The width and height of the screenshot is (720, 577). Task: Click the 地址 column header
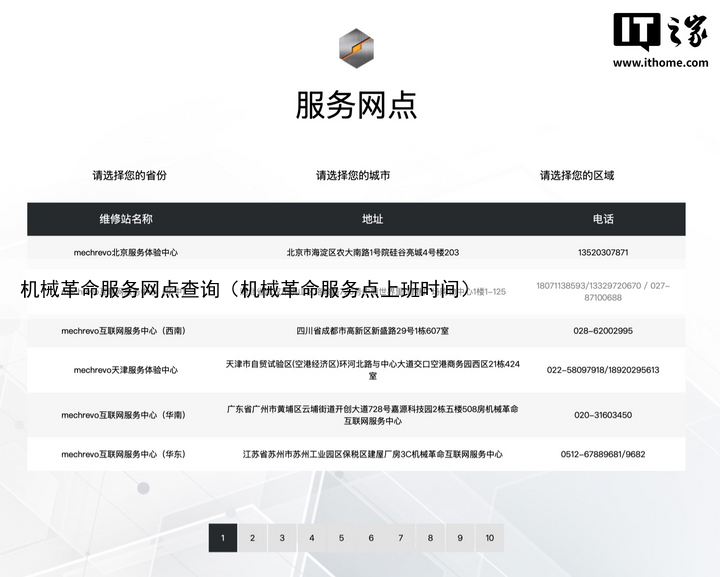click(x=372, y=219)
